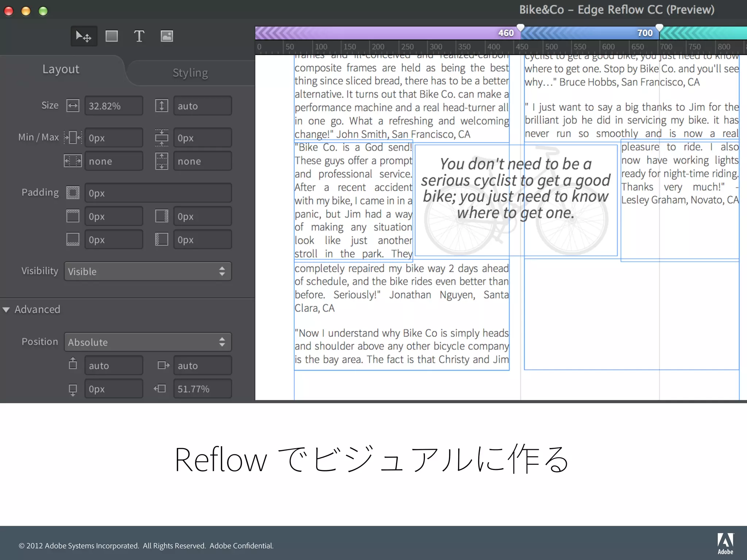Click the right position offset icon

click(x=163, y=365)
